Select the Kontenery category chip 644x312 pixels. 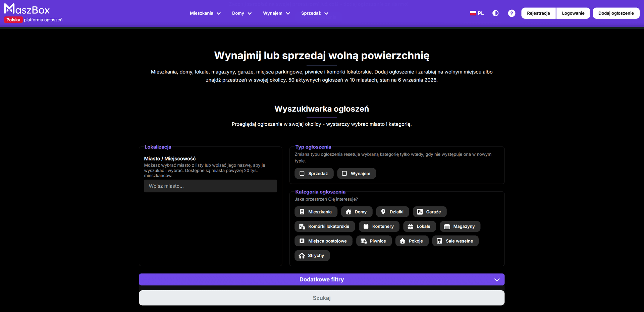(379, 227)
